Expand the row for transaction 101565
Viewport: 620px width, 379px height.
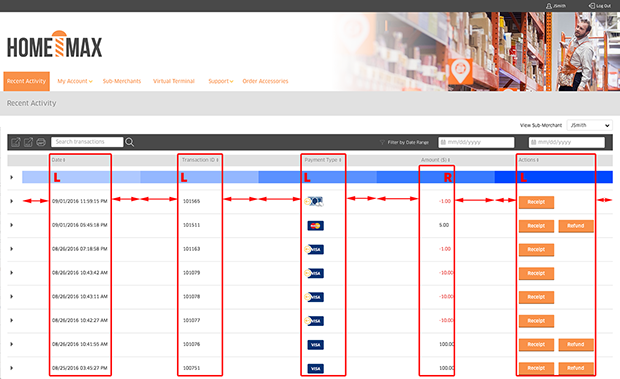click(11, 201)
